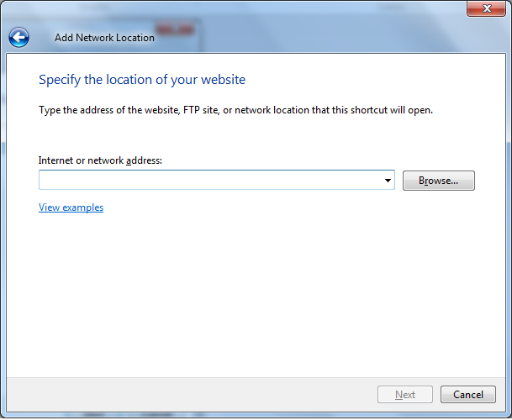The width and height of the screenshot is (512, 420).
Task: Click the blank space between heading and instructions
Action: [x=252, y=95]
